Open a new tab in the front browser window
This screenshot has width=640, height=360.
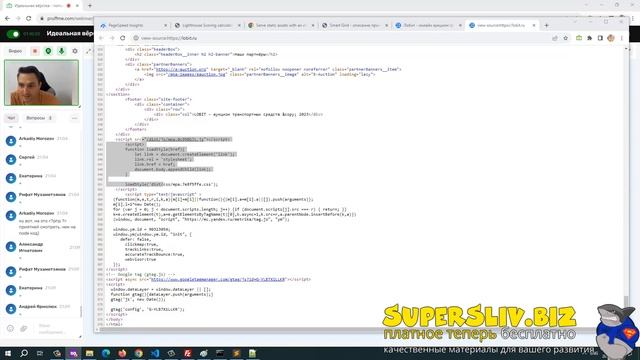[547, 25]
